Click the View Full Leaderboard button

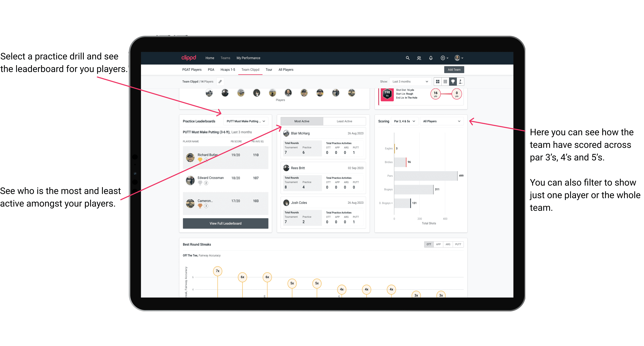[x=225, y=224]
